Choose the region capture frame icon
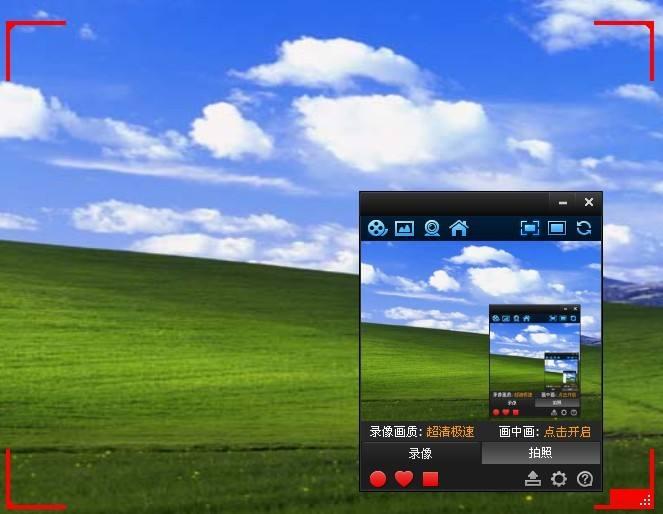The height and width of the screenshot is (514, 663). (530, 228)
